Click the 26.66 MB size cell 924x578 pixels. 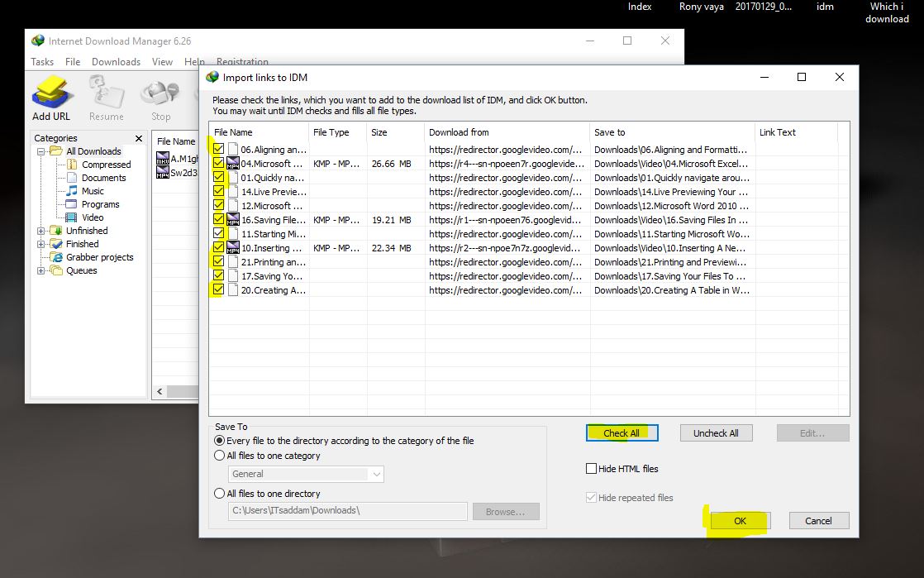(x=391, y=164)
